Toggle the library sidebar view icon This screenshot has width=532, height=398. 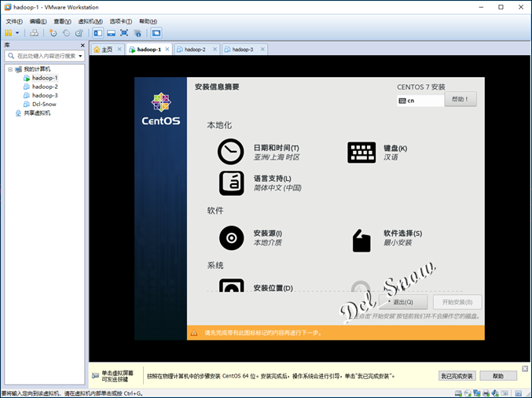[x=98, y=33]
